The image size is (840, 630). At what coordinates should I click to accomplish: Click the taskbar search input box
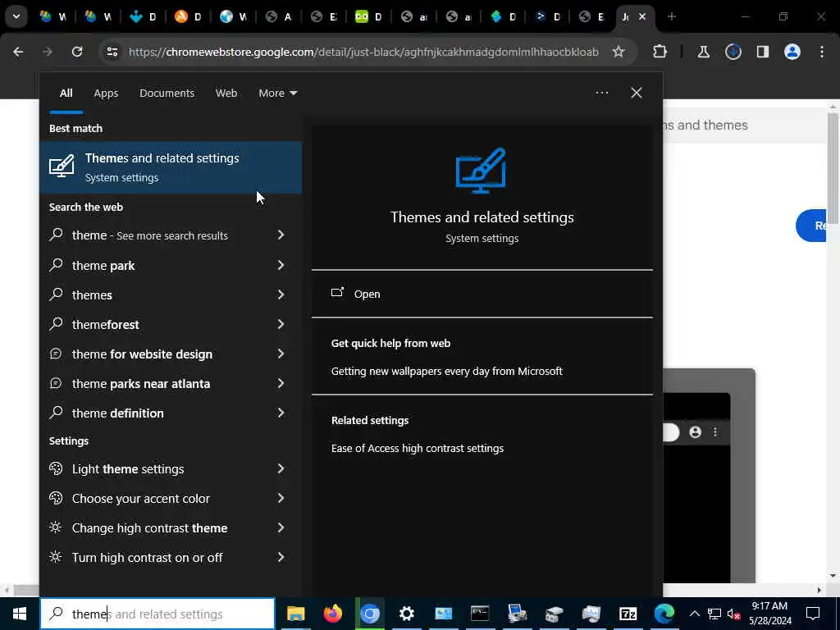point(157,614)
